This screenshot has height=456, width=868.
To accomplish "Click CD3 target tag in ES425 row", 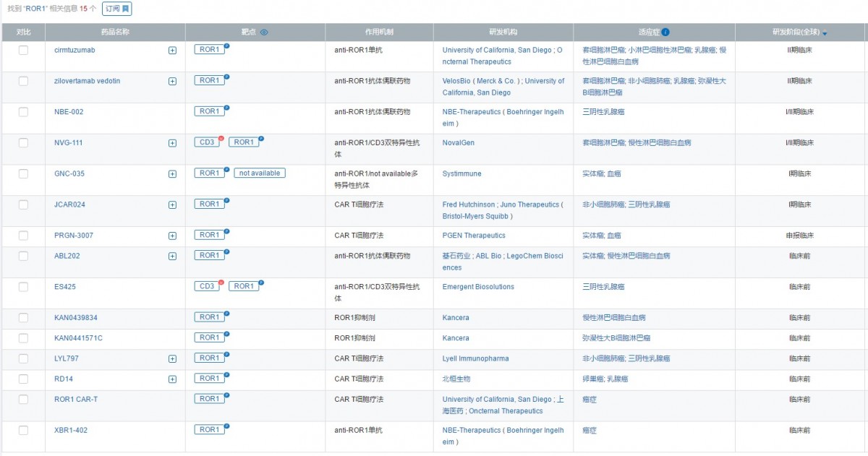I will coord(207,286).
